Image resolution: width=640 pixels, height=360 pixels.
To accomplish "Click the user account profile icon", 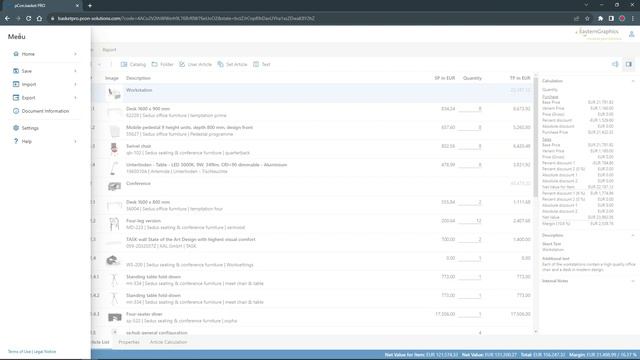I will click(631, 35).
